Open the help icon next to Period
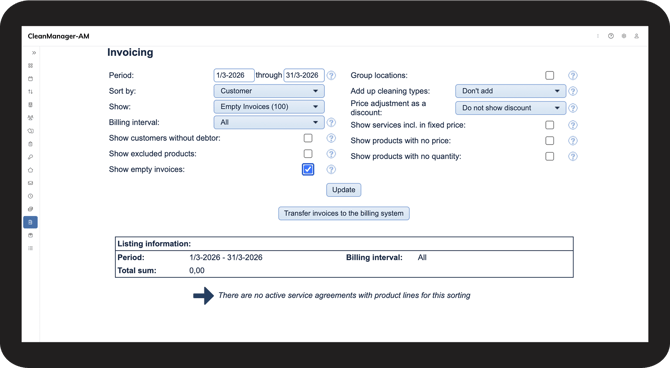 click(x=331, y=76)
